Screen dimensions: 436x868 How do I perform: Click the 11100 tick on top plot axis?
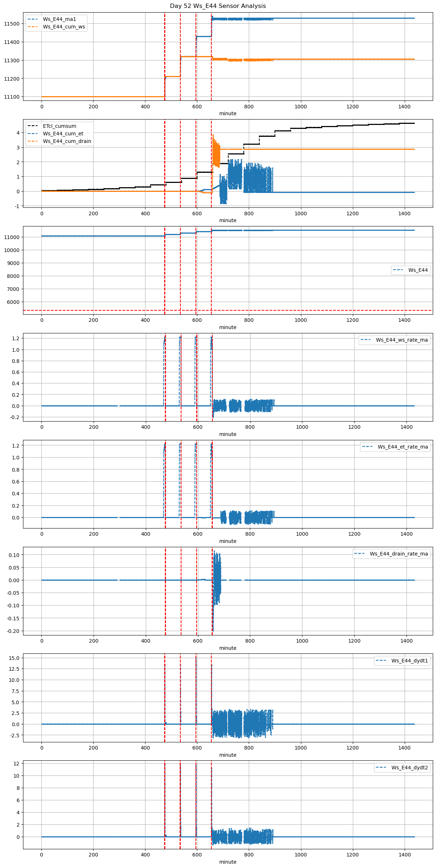click(12, 97)
